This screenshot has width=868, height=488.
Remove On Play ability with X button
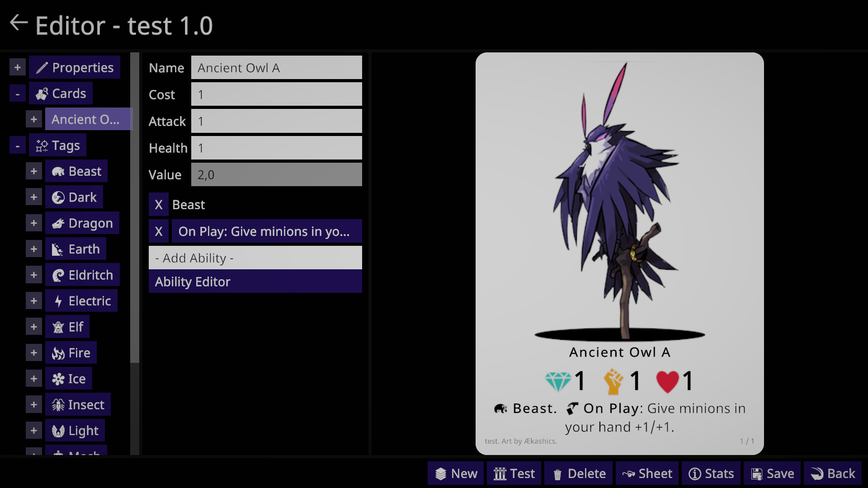158,231
